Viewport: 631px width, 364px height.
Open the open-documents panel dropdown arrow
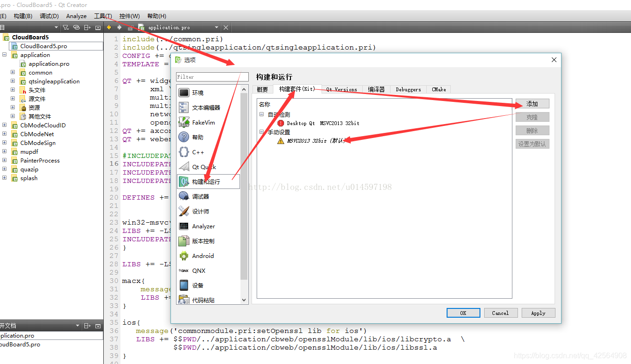tap(78, 326)
